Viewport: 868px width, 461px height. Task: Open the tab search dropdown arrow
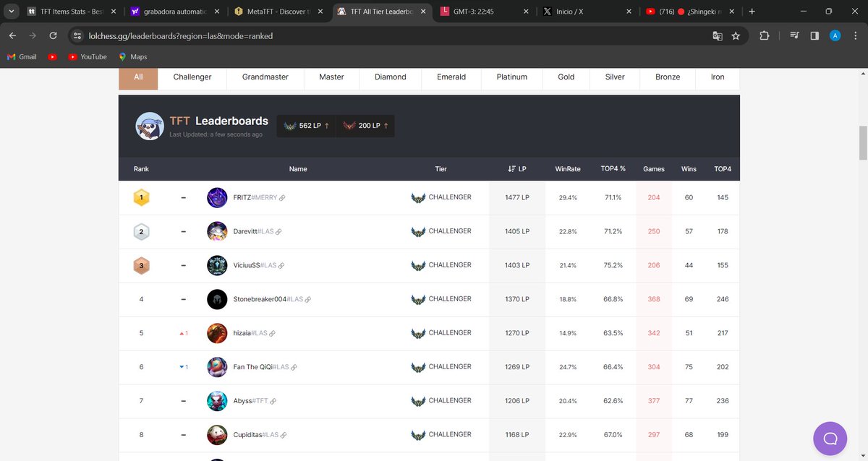[11, 12]
